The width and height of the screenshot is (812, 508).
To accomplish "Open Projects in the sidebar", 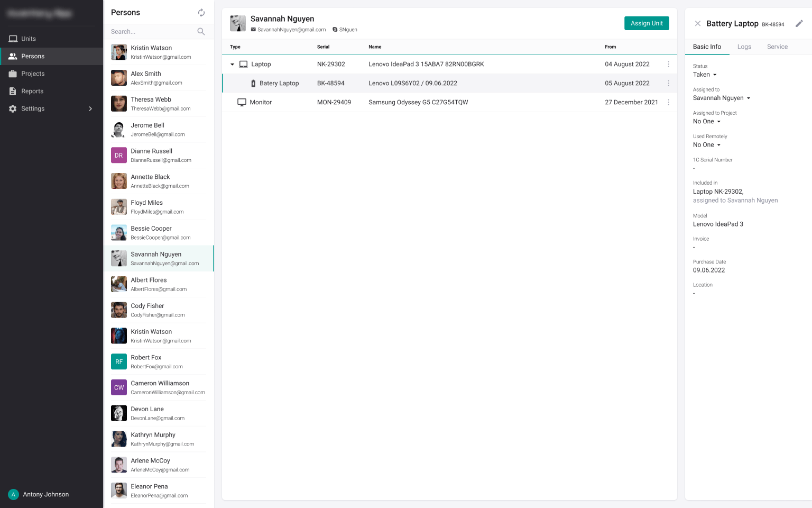I will coord(51,74).
